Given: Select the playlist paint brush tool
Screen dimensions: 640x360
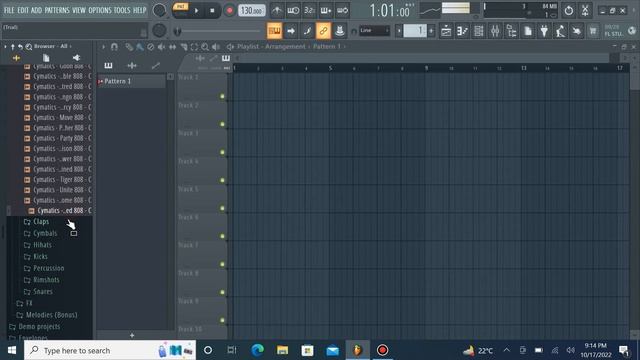Looking at the screenshot, I should [x=140, y=47].
